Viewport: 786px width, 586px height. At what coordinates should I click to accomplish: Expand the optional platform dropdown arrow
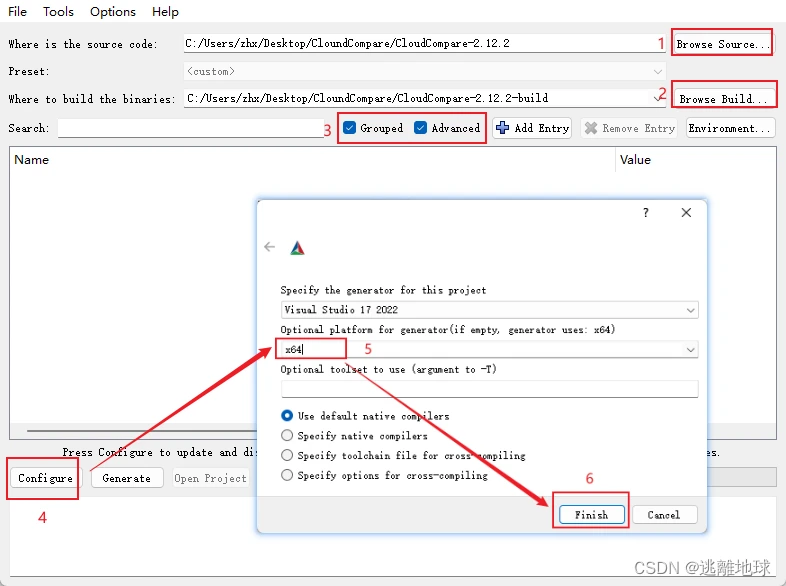pos(690,349)
